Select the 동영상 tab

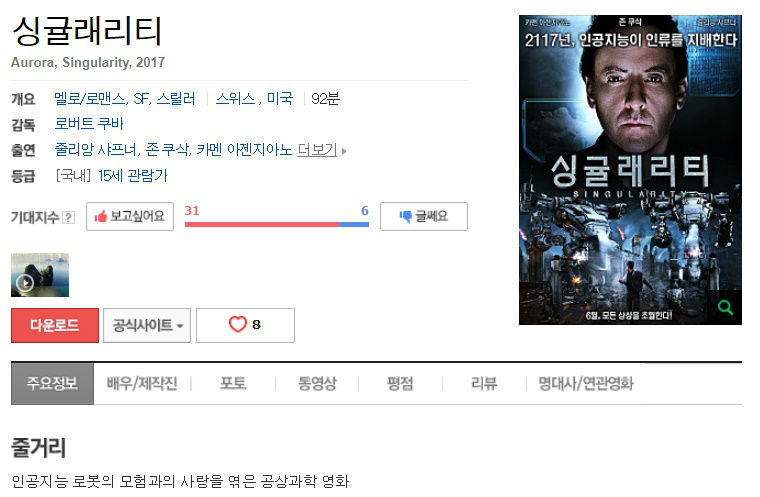click(317, 384)
